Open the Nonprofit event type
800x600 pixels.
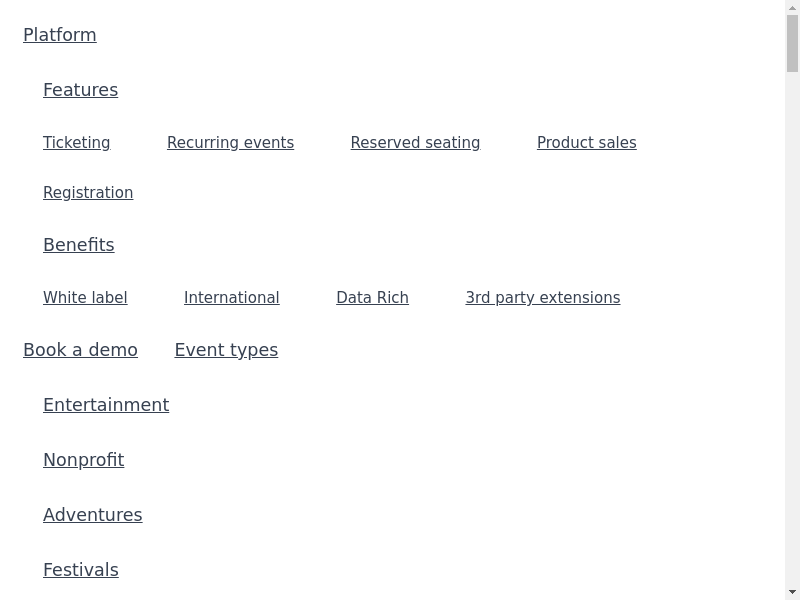point(83,460)
